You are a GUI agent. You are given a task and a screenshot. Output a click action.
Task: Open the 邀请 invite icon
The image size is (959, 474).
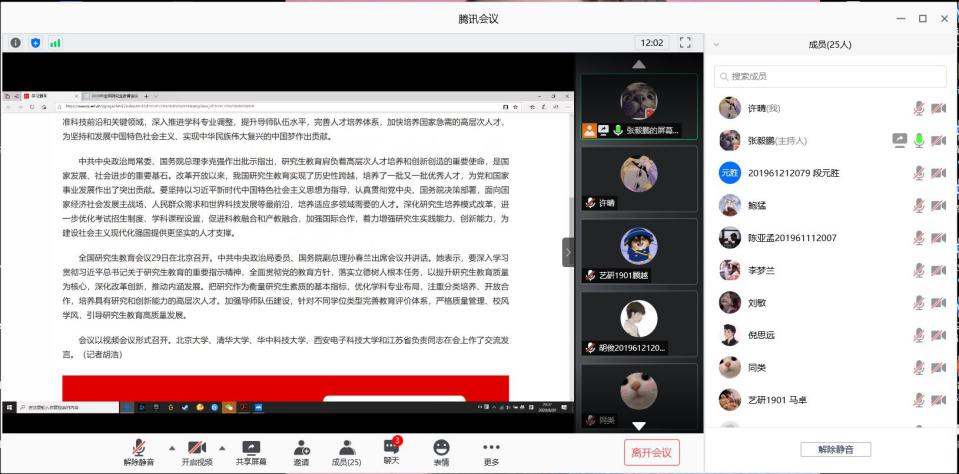tap(301, 452)
